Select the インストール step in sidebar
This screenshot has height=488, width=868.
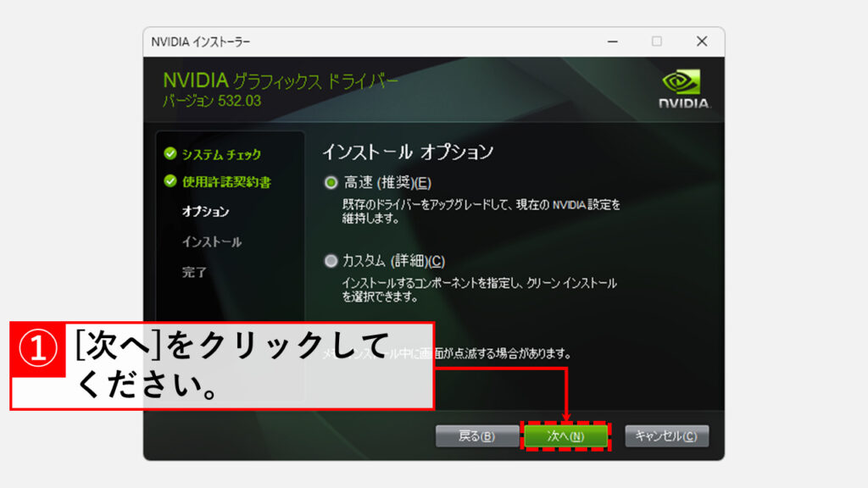tap(211, 241)
